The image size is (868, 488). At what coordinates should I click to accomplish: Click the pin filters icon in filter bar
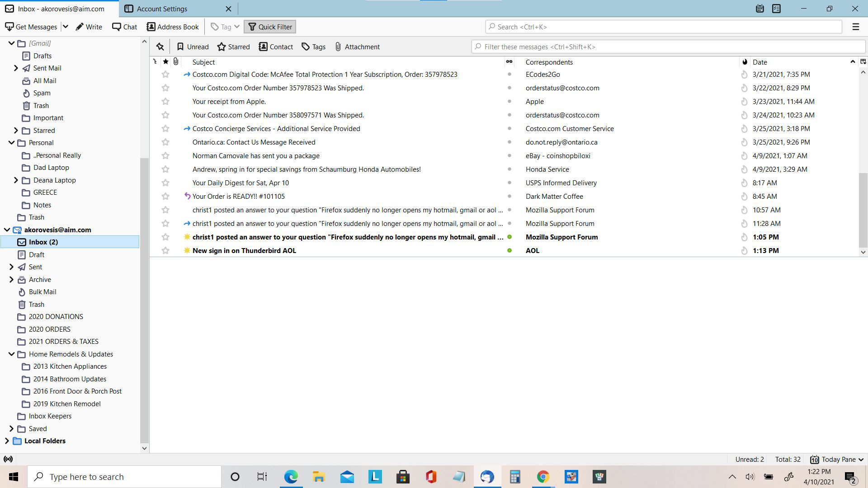160,47
